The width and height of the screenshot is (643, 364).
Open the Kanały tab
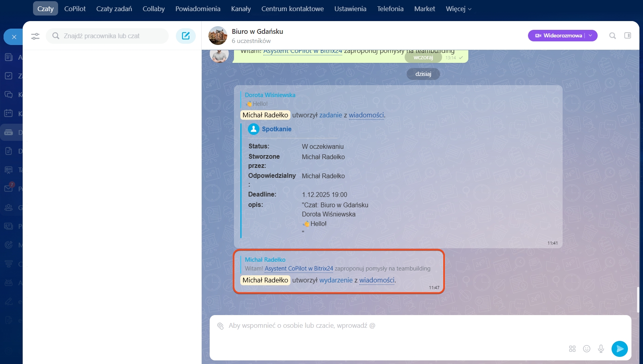click(x=241, y=9)
